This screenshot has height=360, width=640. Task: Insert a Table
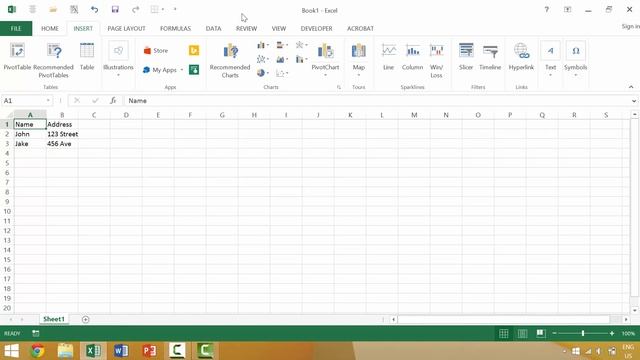click(87, 57)
